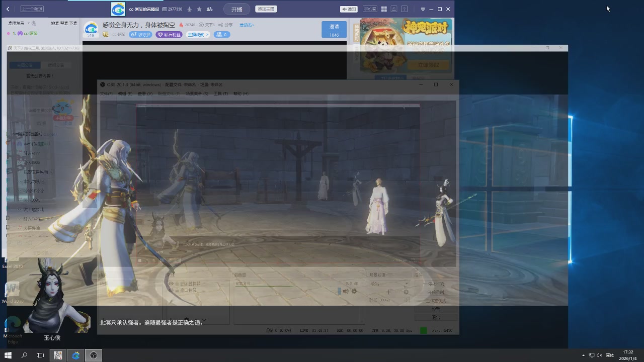Open the 淡出 transition dropdown in OBS
This screenshot has width=644, height=362.
389,284
